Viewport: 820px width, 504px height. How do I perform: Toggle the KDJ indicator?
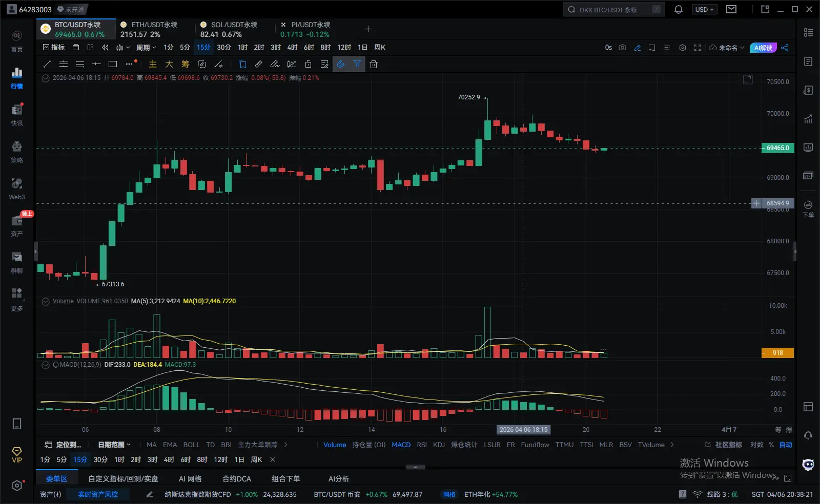pyautogui.click(x=439, y=445)
